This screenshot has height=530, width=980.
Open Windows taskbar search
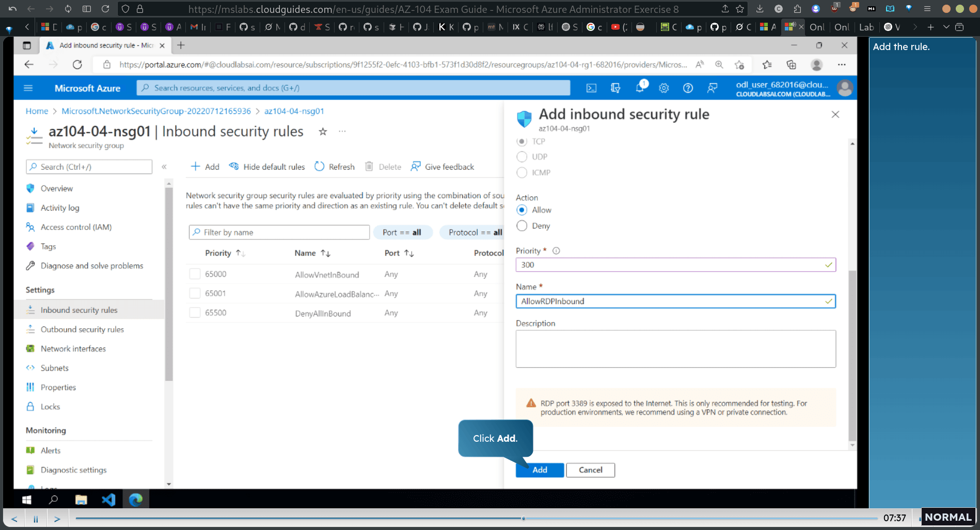click(x=53, y=500)
